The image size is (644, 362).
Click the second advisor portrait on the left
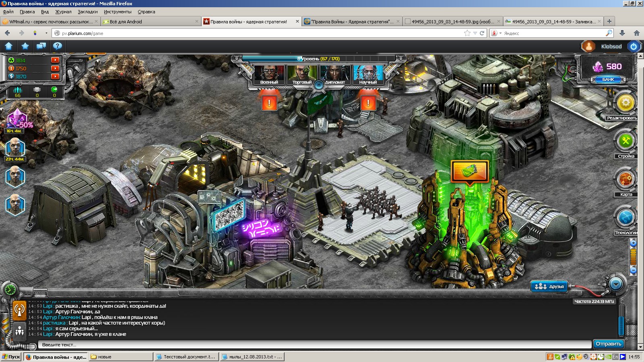coord(15,177)
